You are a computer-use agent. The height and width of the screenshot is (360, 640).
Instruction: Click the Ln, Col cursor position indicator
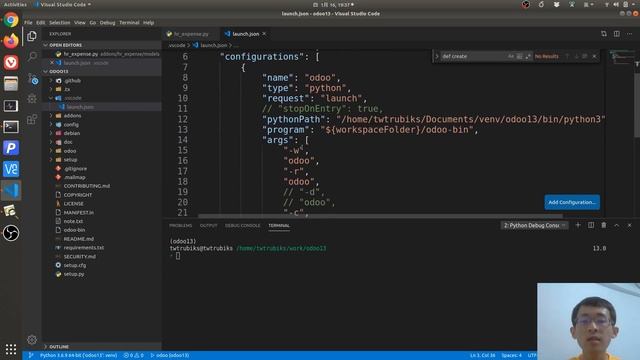[482, 356]
